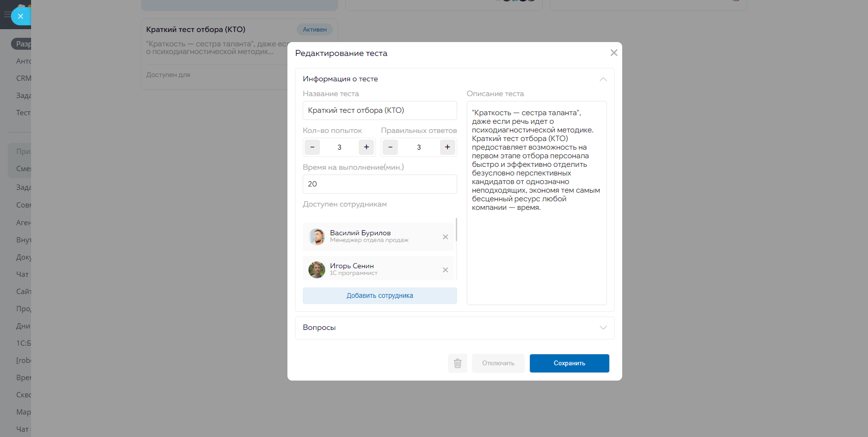Increase Правильных ответов with plus button
The height and width of the screenshot is (437, 868).
point(447,147)
